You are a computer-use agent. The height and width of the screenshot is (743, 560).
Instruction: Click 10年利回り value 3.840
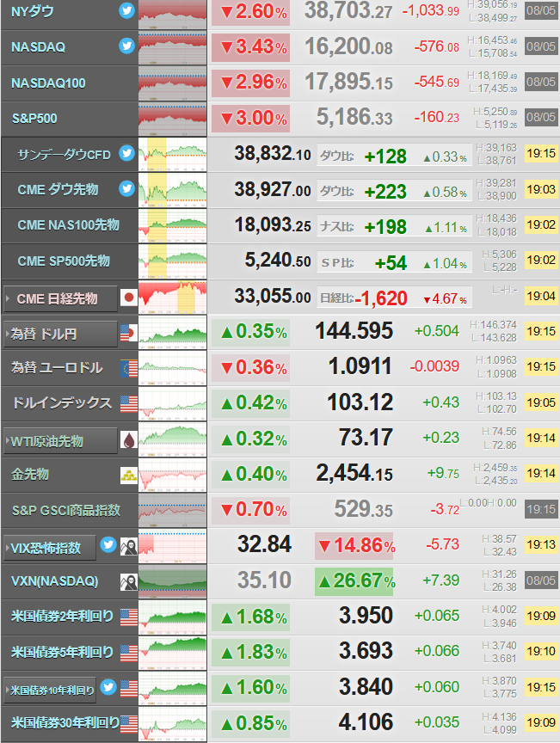tap(366, 686)
